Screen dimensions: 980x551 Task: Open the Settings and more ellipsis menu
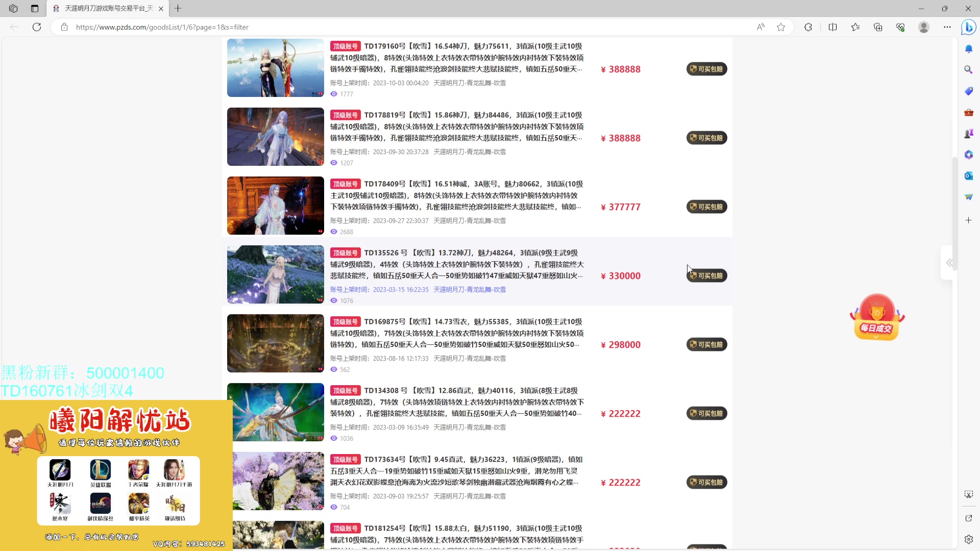click(x=947, y=27)
